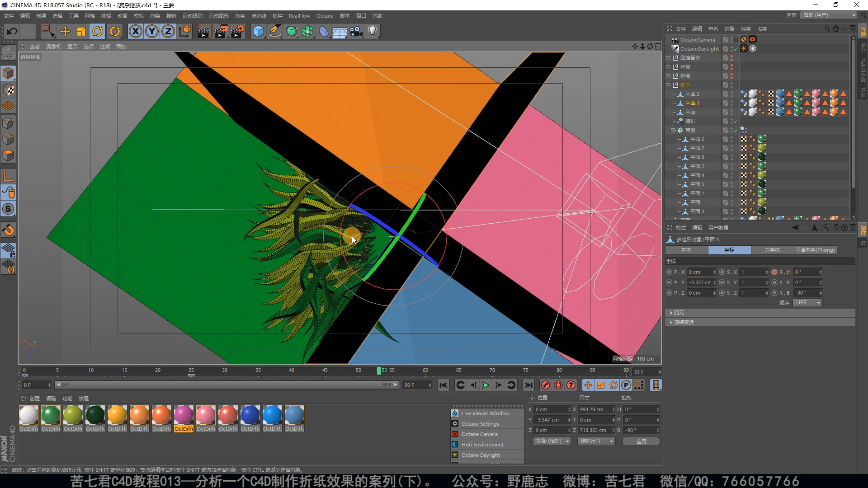Switch to the 基本 attributes tab
This screenshot has height=488, width=868.
pos(686,250)
